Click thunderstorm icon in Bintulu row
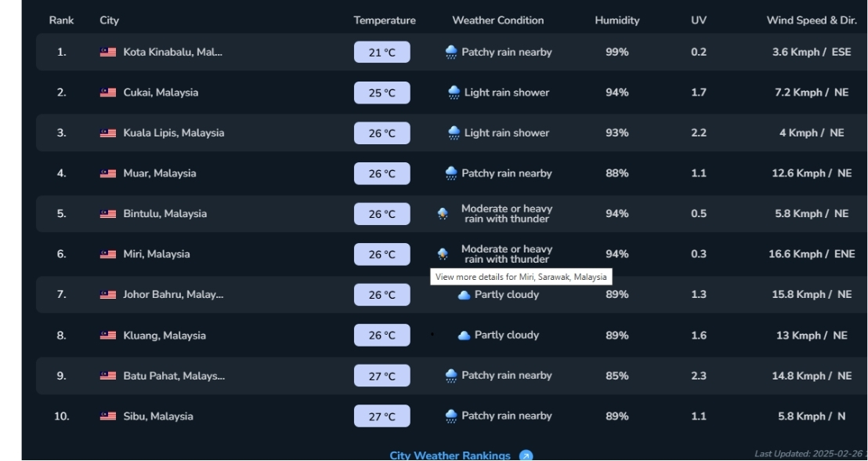 (443, 214)
